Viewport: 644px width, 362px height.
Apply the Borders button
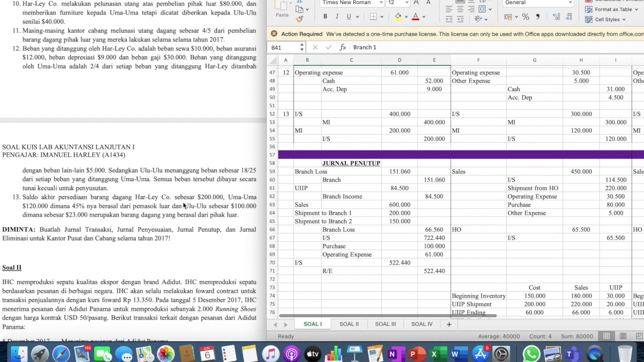click(373, 17)
